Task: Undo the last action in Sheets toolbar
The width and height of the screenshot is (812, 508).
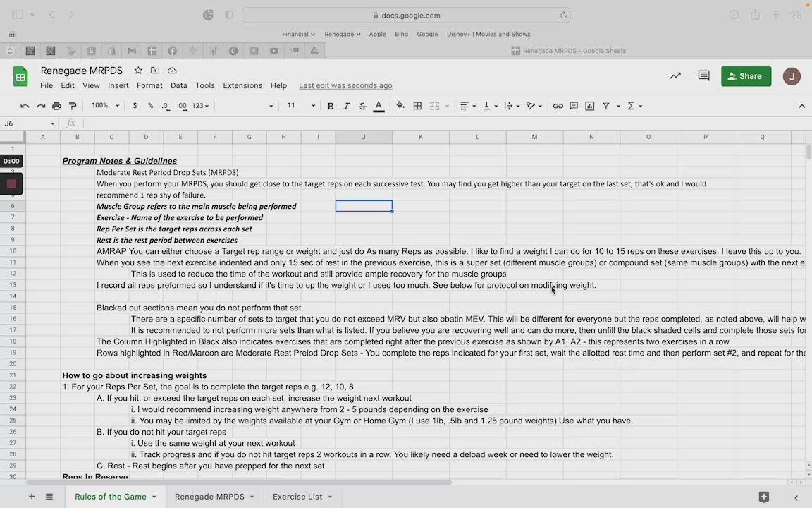Action: click(25, 106)
